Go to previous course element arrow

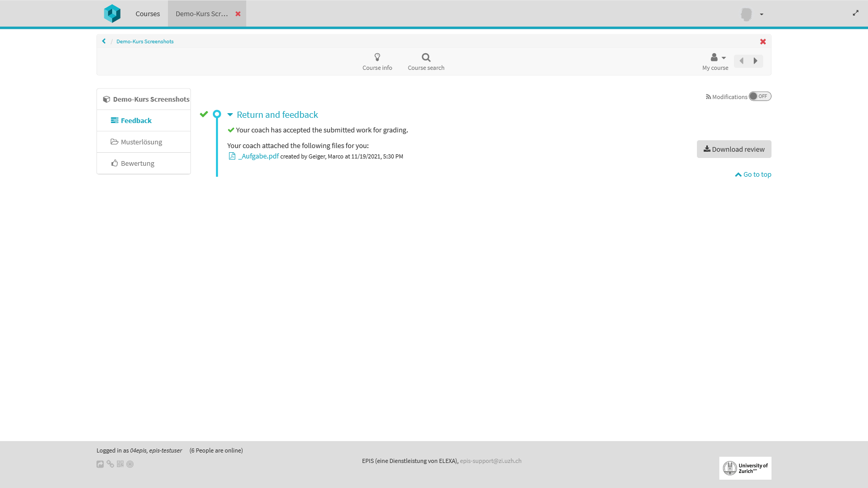tap(741, 61)
